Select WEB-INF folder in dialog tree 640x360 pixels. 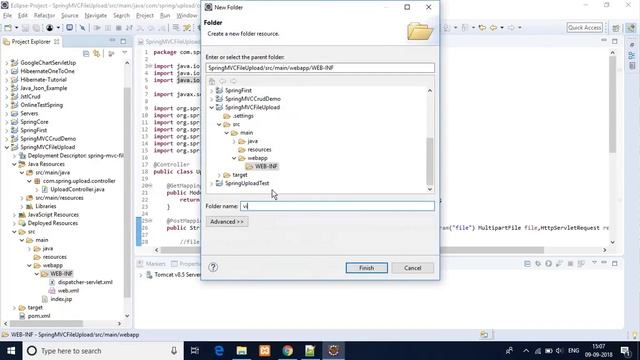[266, 166]
